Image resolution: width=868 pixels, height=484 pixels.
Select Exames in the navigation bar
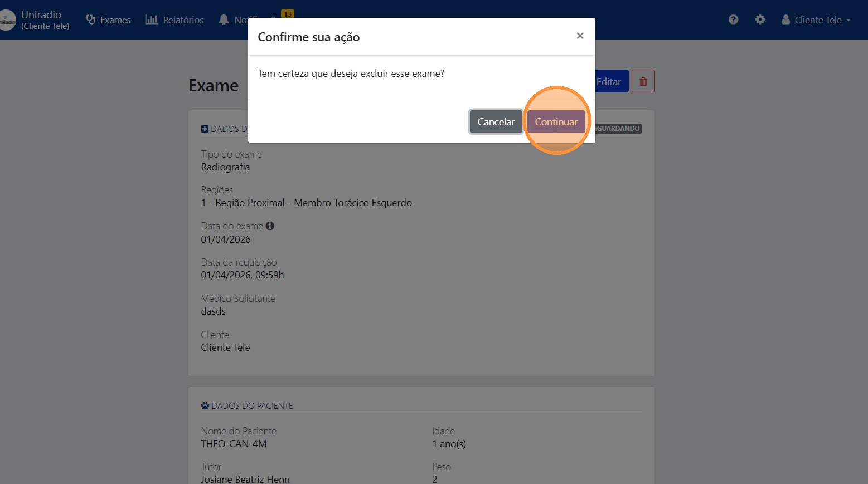115,19
